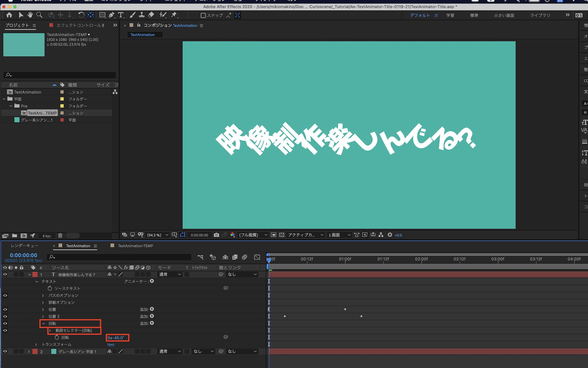Image resolution: width=588 pixels, height=368 pixels.
Task: Select the Pen tool
Action: [111, 15]
